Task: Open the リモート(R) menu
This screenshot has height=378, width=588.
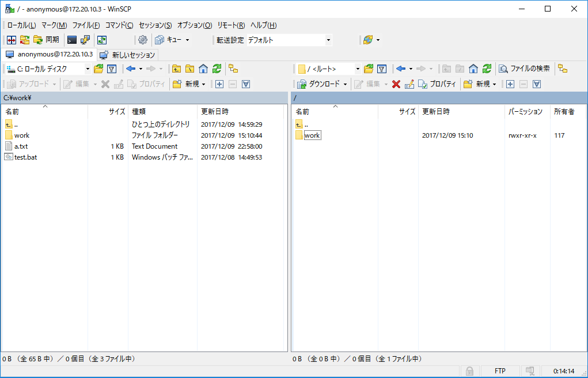Action: click(231, 25)
